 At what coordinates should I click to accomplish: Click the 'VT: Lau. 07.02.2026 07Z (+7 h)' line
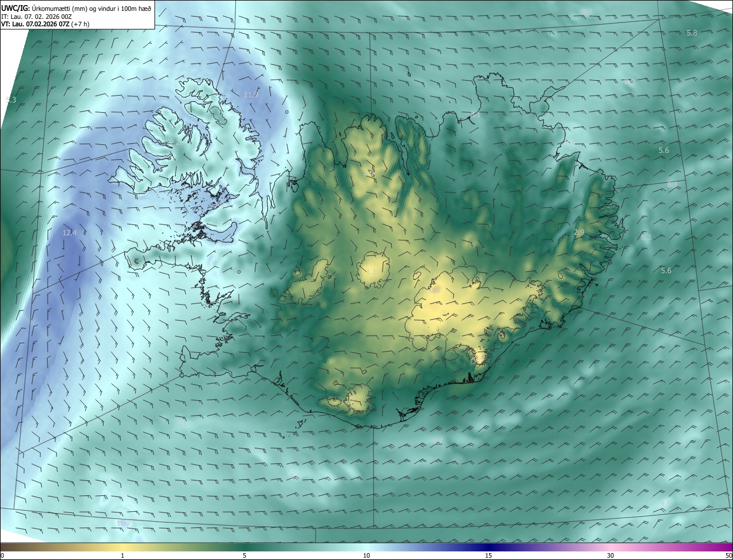click(45, 23)
